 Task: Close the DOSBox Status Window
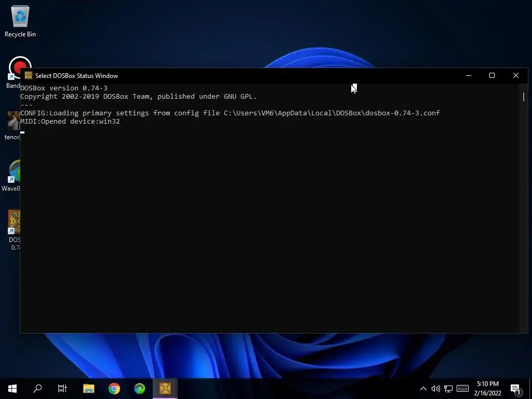[516, 75]
